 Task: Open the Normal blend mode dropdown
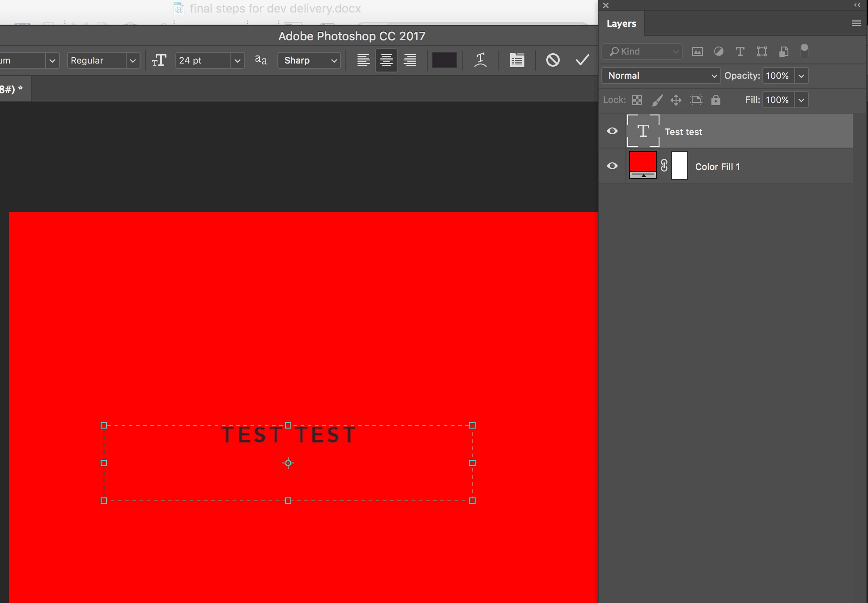coord(661,76)
